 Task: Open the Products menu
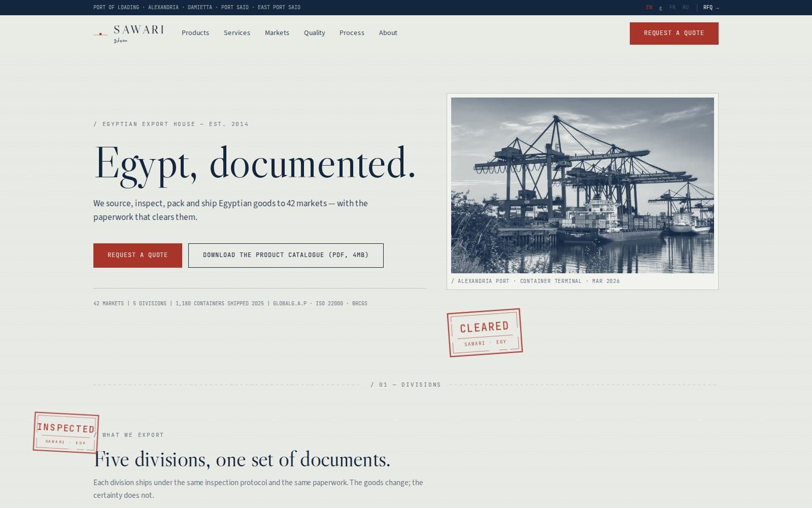pos(195,33)
